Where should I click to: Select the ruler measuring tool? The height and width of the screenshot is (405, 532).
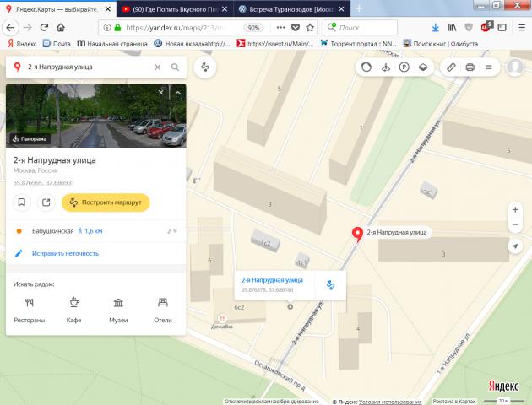point(451,67)
